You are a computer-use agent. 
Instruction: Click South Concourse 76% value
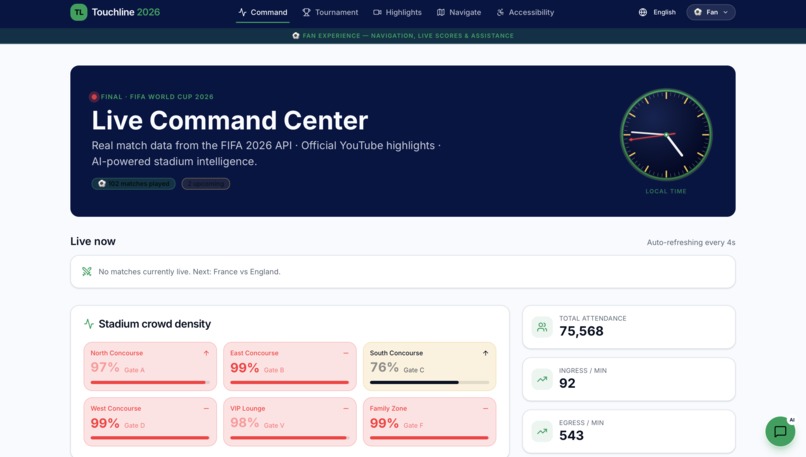tap(384, 368)
